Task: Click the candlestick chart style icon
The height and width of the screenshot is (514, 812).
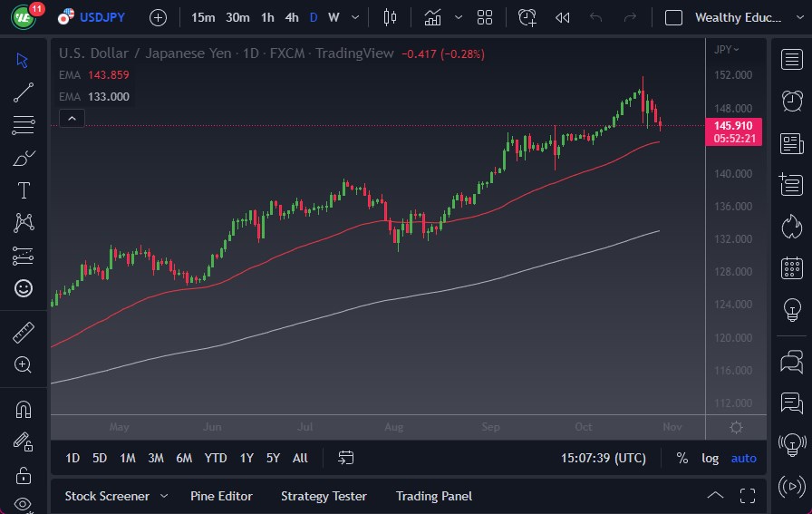Action: [391, 17]
